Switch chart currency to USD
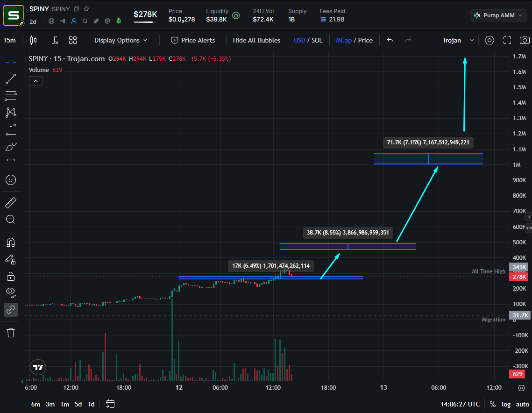The image size is (532, 413). pyautogui.click(x=299, y=40)
